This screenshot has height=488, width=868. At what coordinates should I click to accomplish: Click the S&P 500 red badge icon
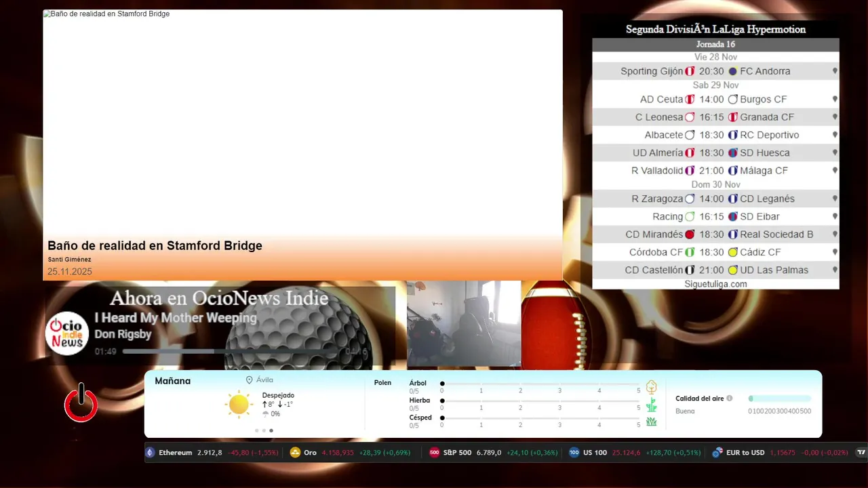435,453
